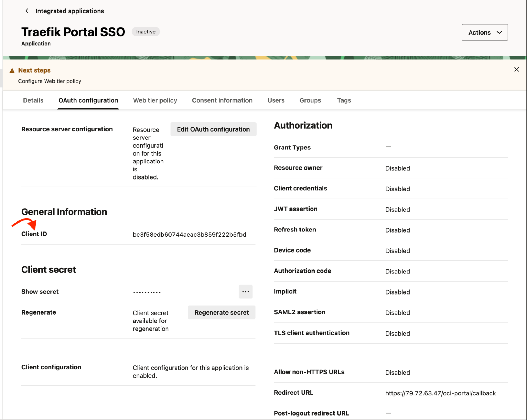Click the Application subtitle text
This screenshot has width=527, height=420.
36,44
